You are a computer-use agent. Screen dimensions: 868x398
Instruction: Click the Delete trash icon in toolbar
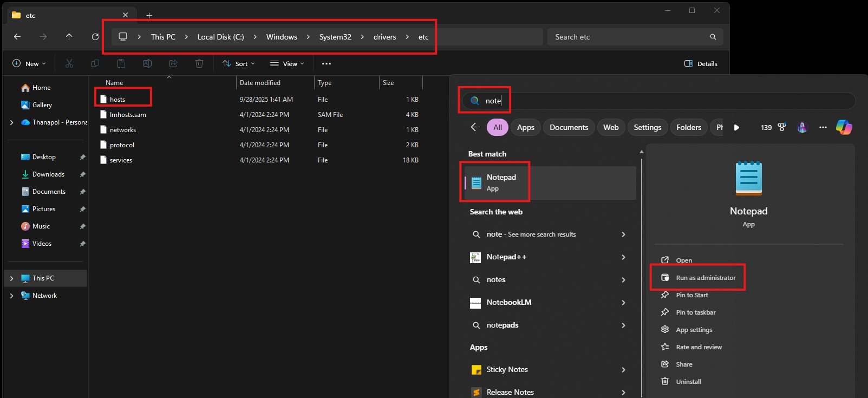click(x=199, y=63)
